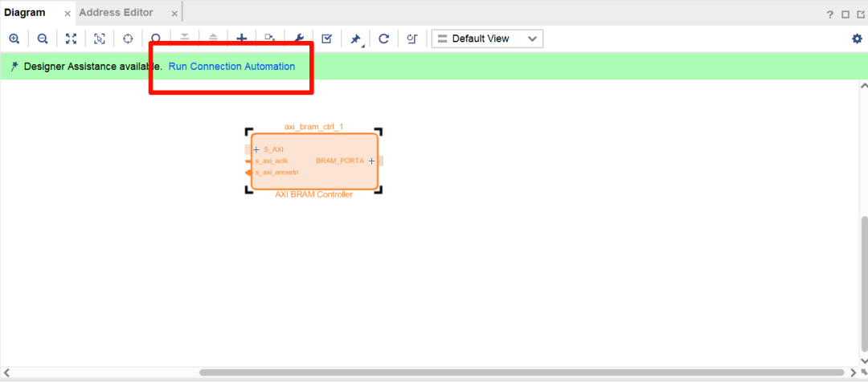Open Customize Block wrench icon
This screenshot has width=868, height=383.
pos(298,38)
